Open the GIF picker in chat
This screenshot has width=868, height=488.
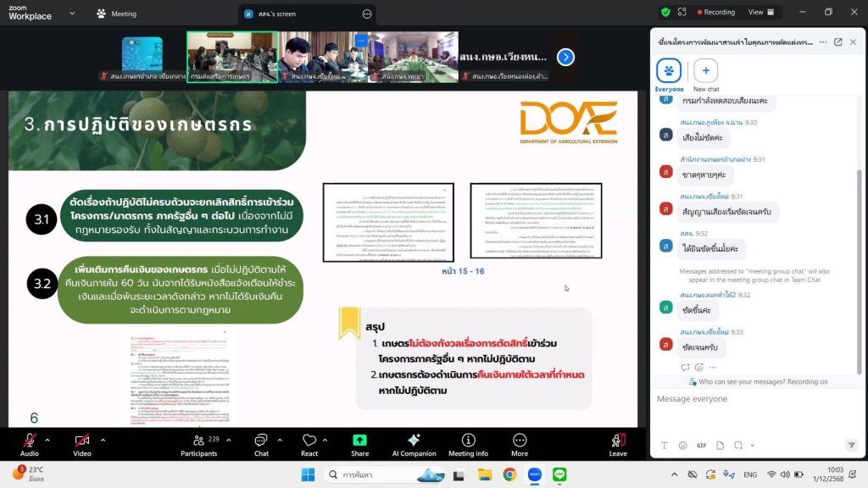701,446
